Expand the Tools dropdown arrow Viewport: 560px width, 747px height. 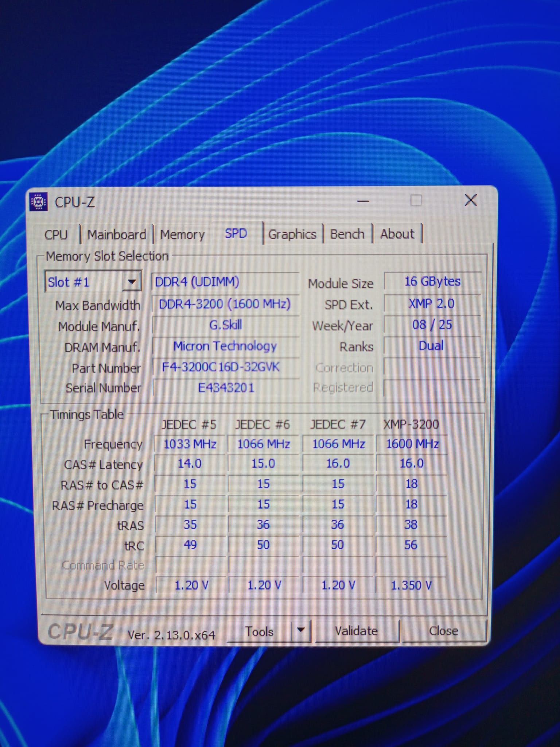[301, 630]
